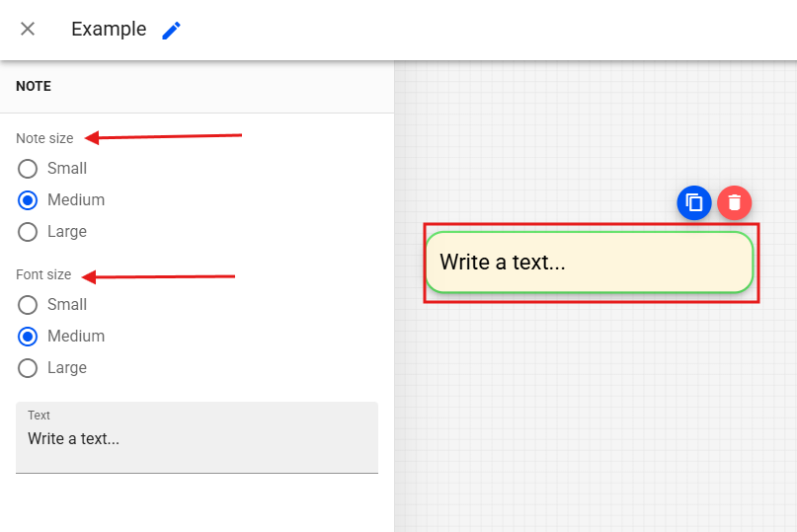Select Small under Font size
Image resolution: width=797 pixels, height=532 pixels.
tap(28, 305)
